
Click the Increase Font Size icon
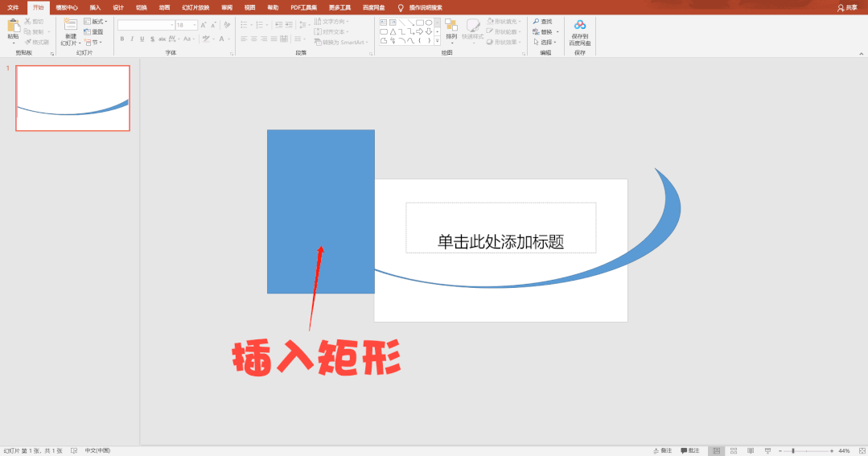(x=204, y=25)
